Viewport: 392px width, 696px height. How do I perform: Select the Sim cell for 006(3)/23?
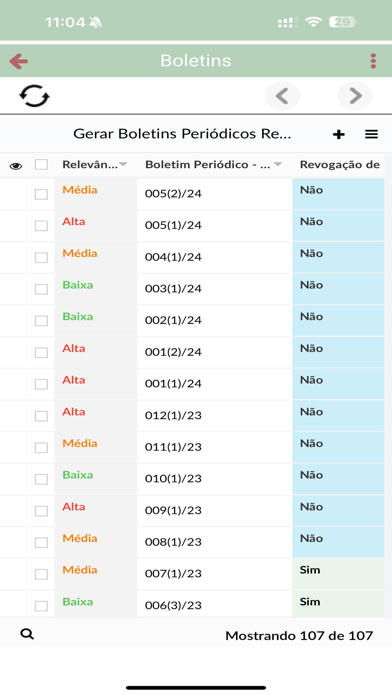pyautogui.click(x=338, y=604)
